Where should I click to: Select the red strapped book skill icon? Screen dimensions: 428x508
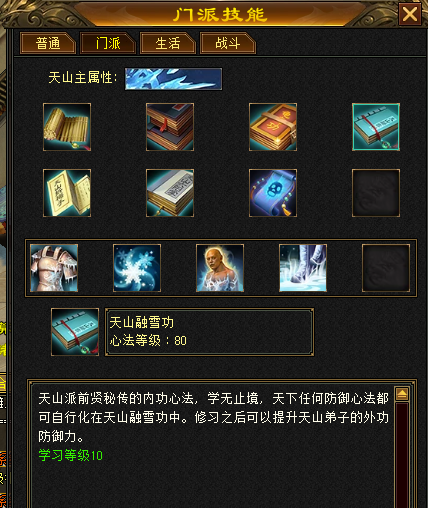[273, 127]
